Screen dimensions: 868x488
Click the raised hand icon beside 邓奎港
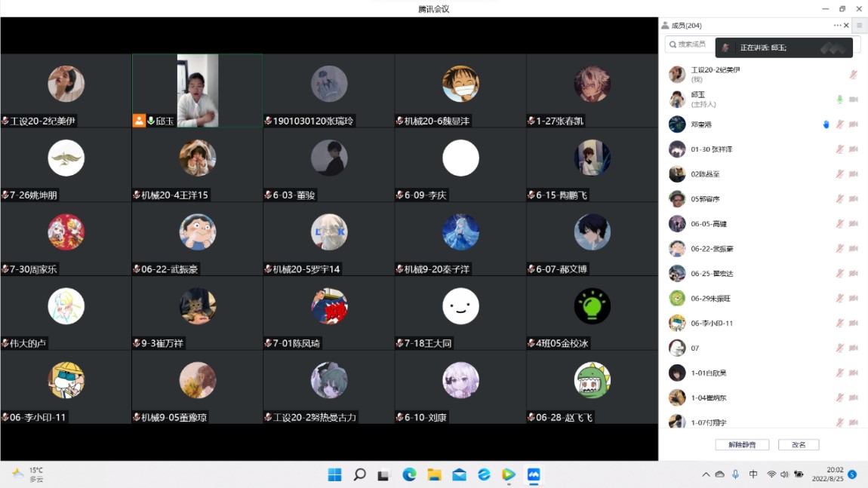click(826, 124)
